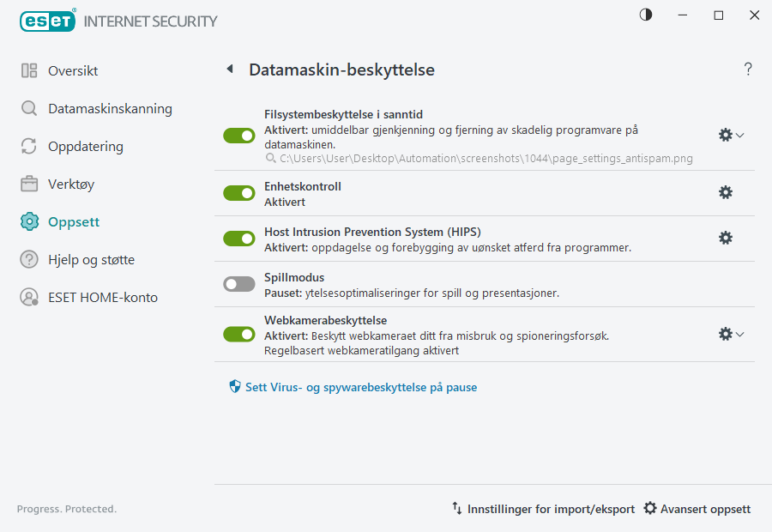Click the Enhetskontroll settings gear

click(x=725, y=192)
